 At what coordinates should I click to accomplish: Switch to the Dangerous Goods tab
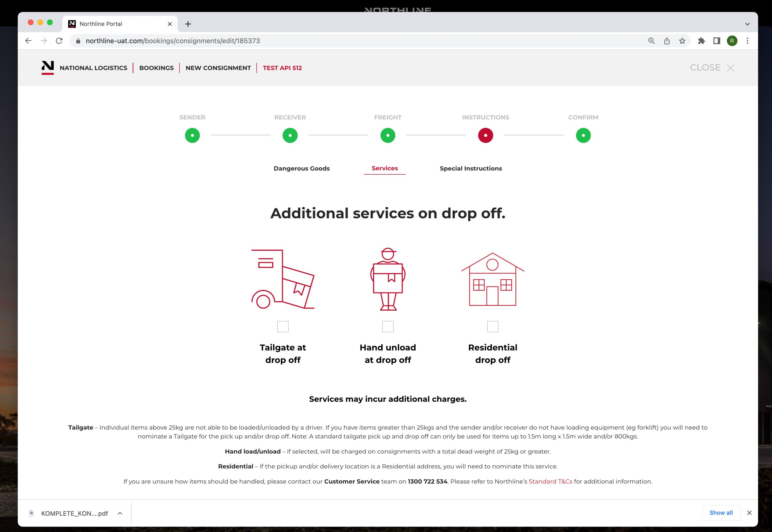[x=301, y=168]
